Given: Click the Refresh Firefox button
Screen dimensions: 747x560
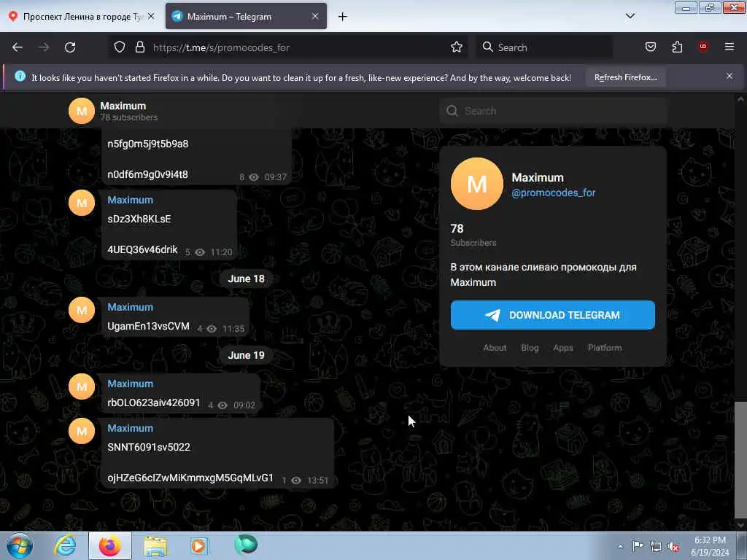Looking at the screenshot, I should click(x=625, y=77).
